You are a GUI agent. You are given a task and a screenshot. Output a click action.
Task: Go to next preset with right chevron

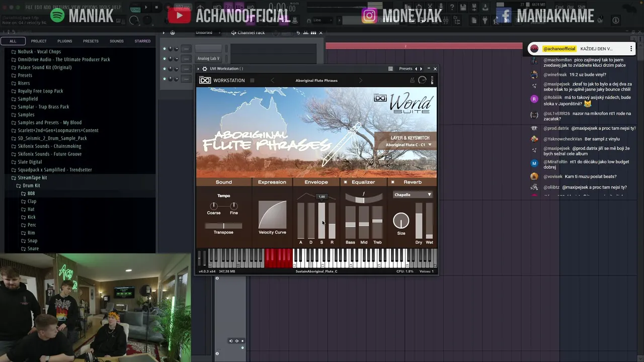(x=360, y=80)
